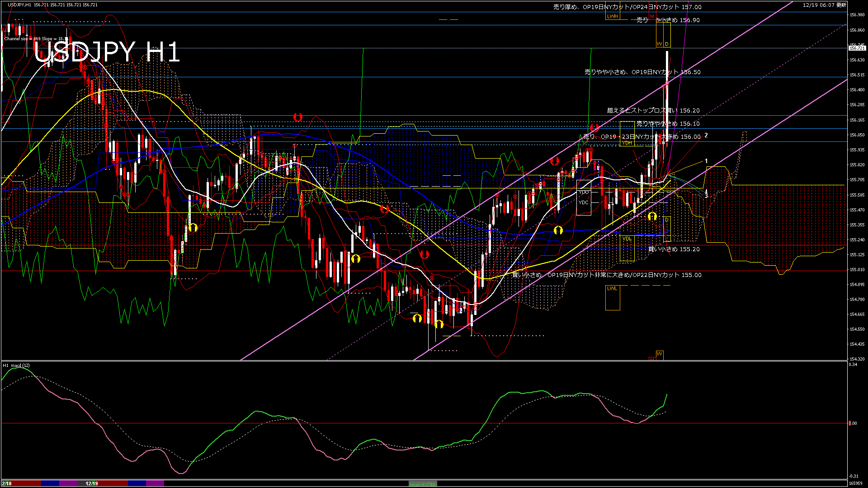This screenshot has height=488, width=868.
Task: Click the first purple session color bar
Action: [x=68, y=483]
